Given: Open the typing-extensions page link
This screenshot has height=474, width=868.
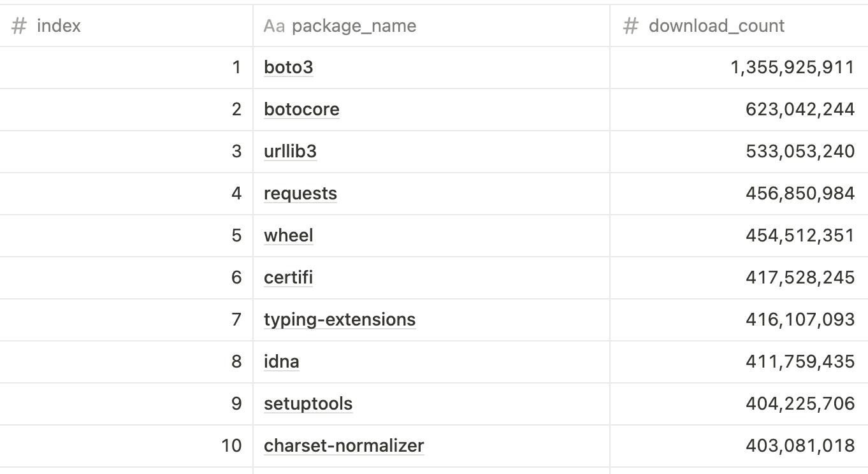Looking at the screenshot, I should pyautogui.click(x=340, y=319).
